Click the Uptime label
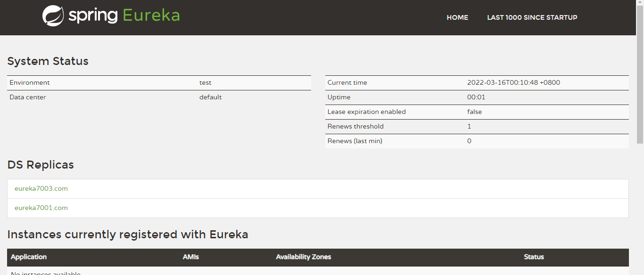644x275 pixels. (x=339, y=97)
